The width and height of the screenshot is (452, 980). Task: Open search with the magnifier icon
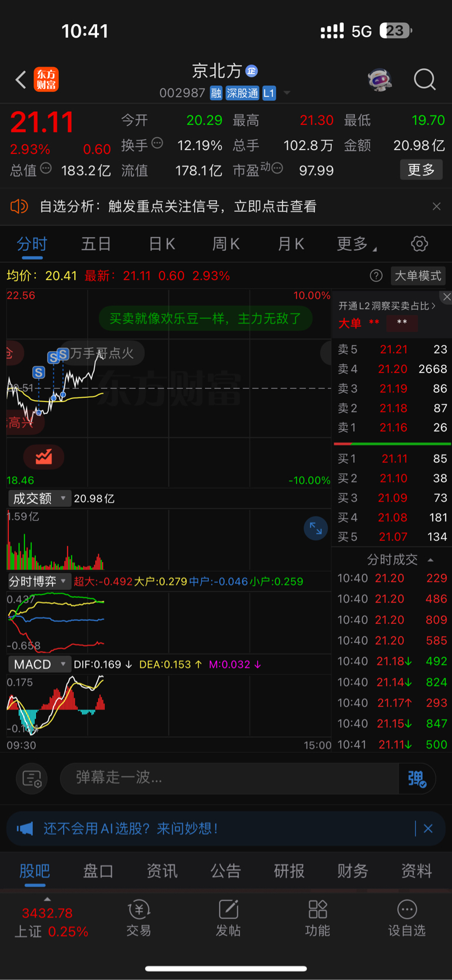tap(425, 79)
